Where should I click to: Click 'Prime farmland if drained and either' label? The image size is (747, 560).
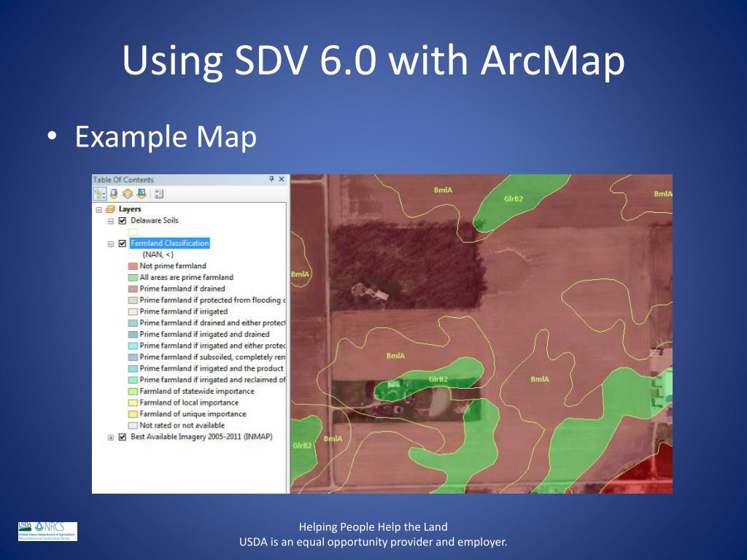click(x=212, y=323)
